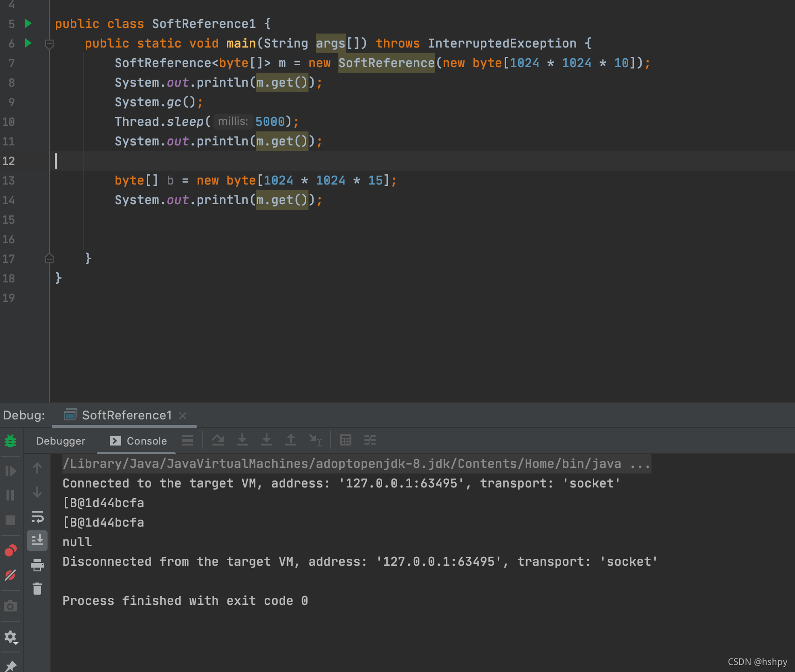Click highlighted SoftReference constructor on line 7
The height and width of the screenshot is (672, 795).
tap(386, 63)
